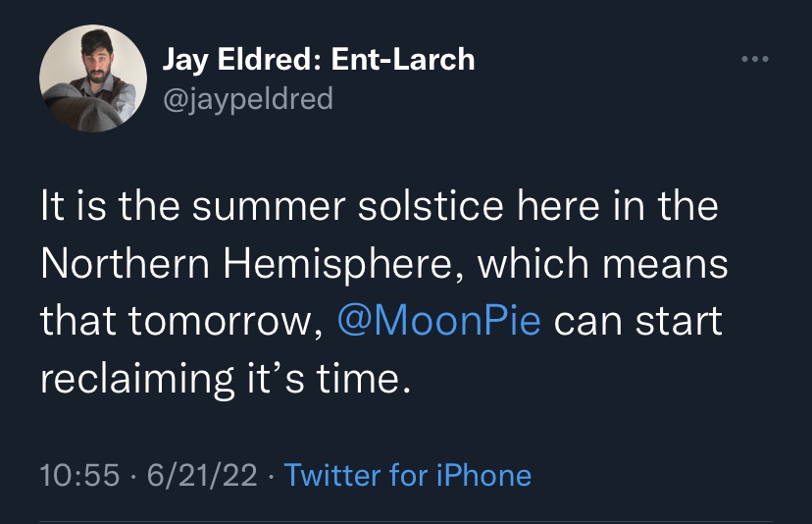Follow the @MoonPie mention link

[438, 322]
